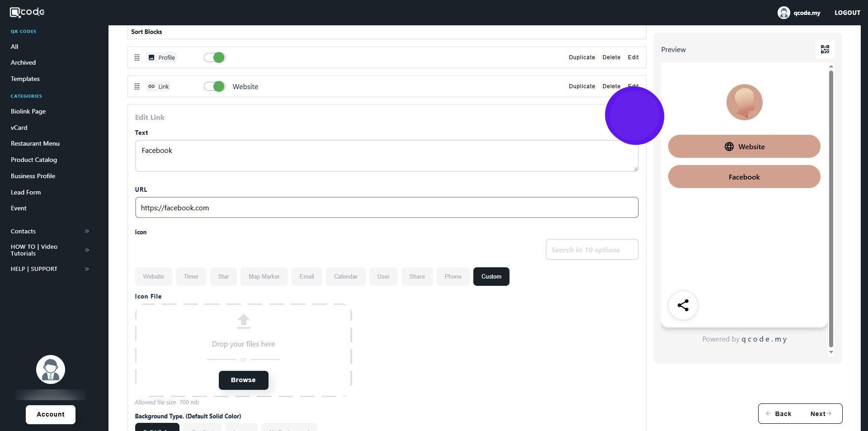Choose the Share icon option

(417, 277)
